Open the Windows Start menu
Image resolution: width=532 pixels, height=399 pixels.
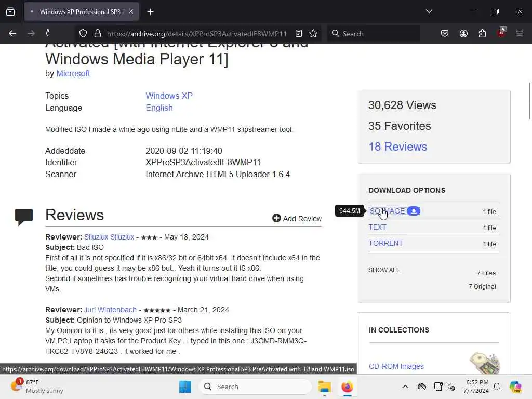click(185, 387)
